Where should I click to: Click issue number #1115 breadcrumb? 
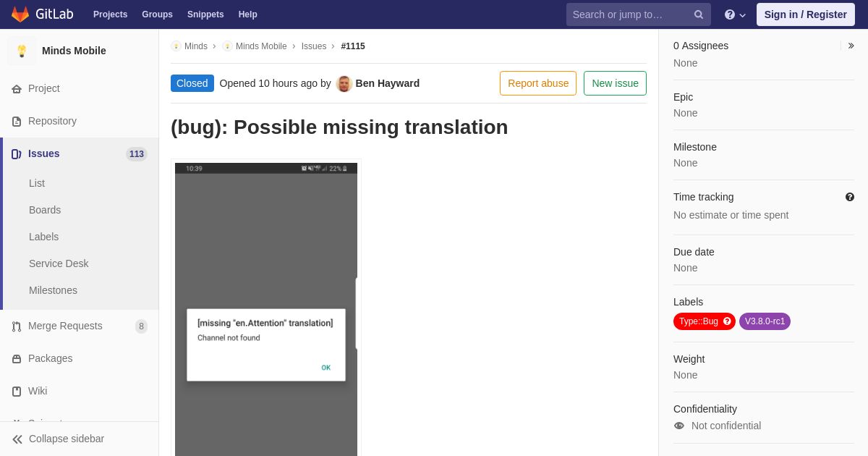coord(353,46)
